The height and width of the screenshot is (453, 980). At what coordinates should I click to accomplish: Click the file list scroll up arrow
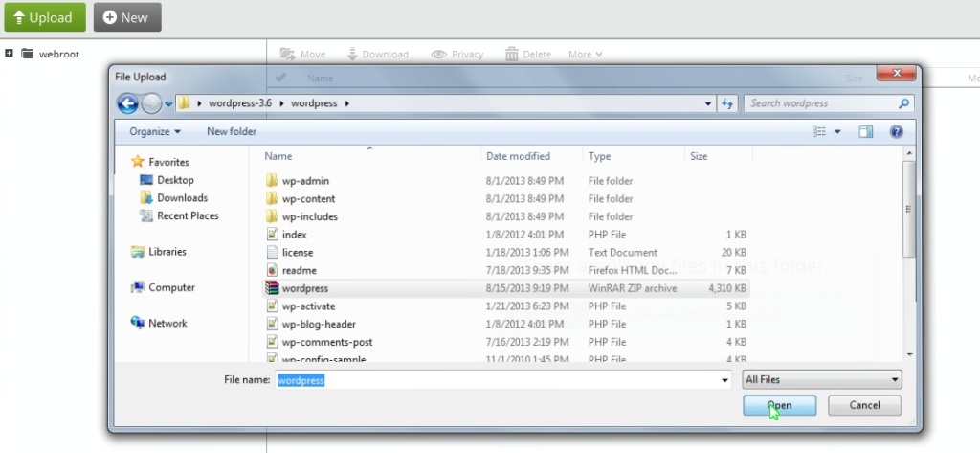pos(909,152)
